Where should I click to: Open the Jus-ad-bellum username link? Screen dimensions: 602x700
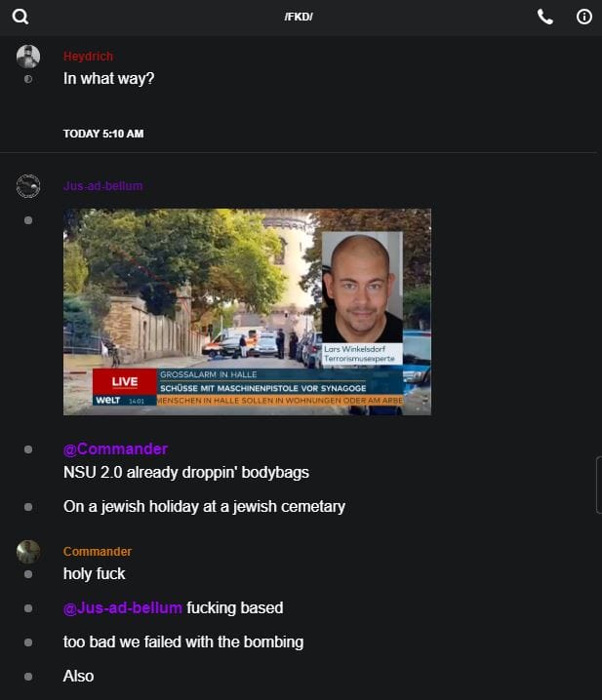102,185
